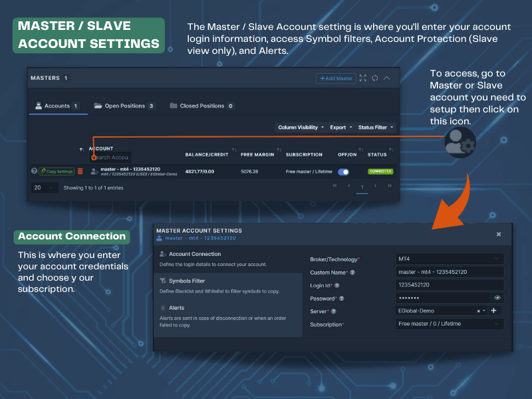This screenshot has height=399, width=532.
Task: Click the green Copy Settings button
Action: pos(57,171)
